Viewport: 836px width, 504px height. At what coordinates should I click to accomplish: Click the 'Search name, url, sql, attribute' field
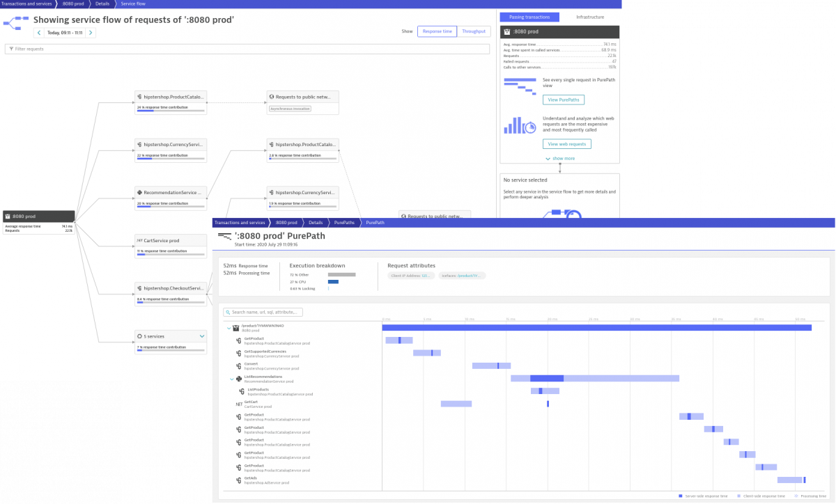[x=263, y=312]
